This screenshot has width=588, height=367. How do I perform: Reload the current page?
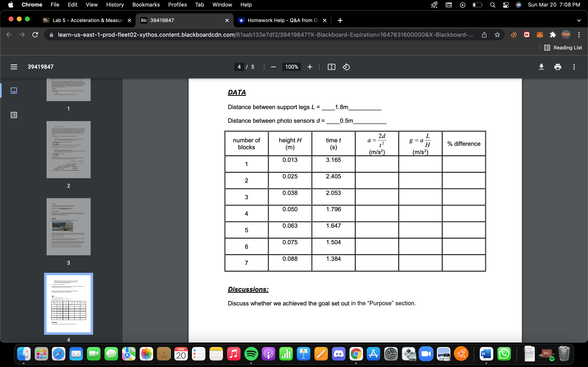click(35, 35)
